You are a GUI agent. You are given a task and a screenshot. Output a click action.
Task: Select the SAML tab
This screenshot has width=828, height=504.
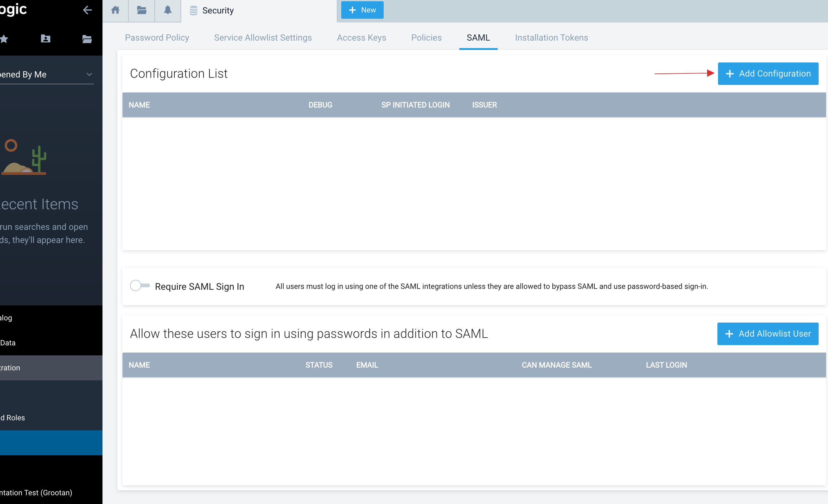478,37
